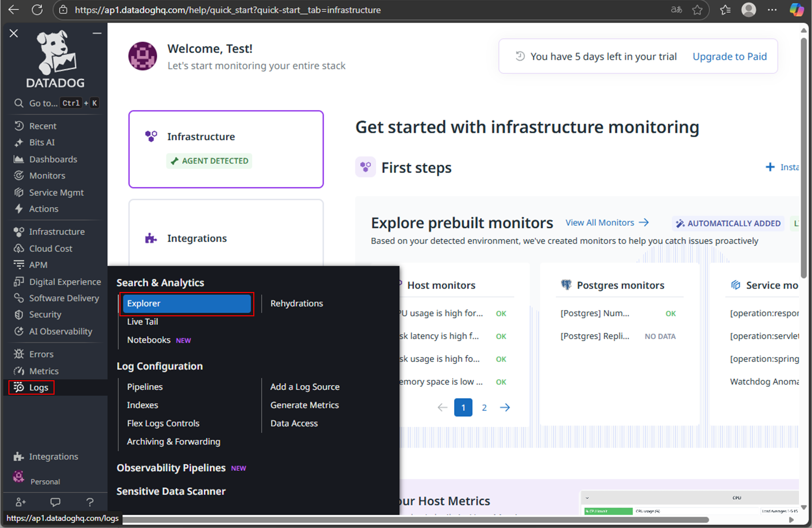Open the help question mark icon
Image resolution: width=812 pixels, height=528 pixels.
[x=90, y=502]
